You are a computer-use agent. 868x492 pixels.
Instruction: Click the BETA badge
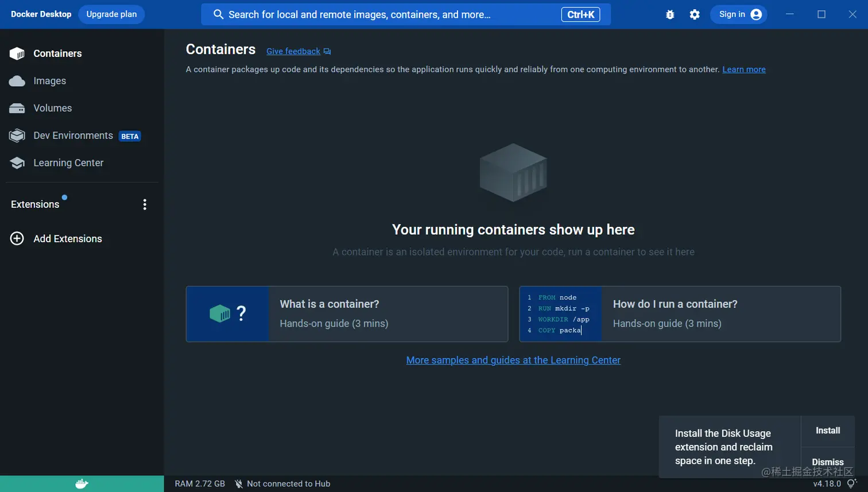[x=130, y=136]
